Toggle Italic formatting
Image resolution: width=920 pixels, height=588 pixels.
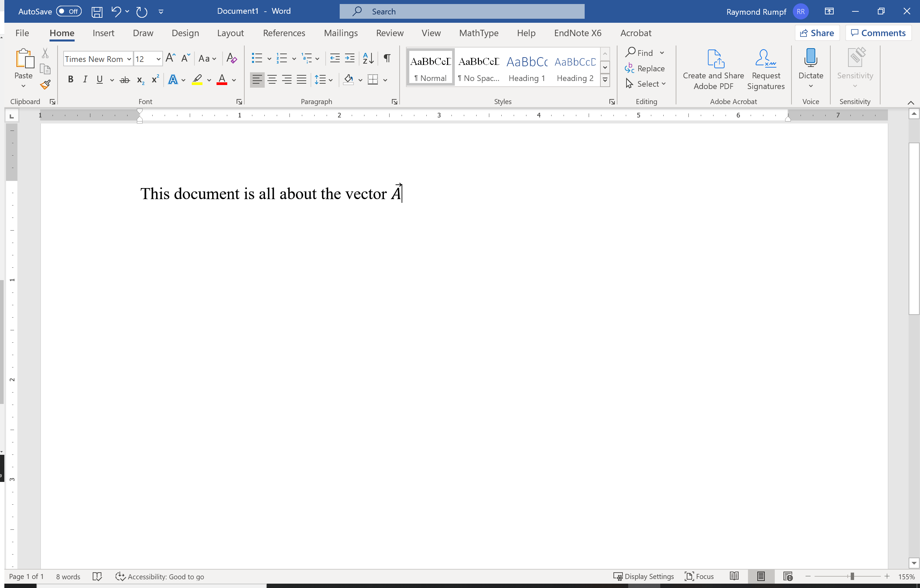[85, 79]
